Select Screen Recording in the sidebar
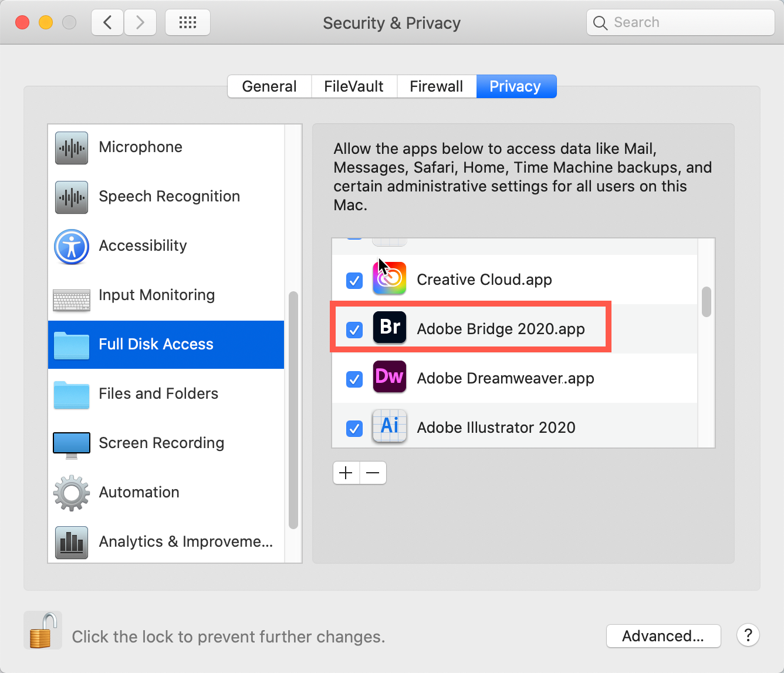The image size is (784, 673). pos(161,443)
